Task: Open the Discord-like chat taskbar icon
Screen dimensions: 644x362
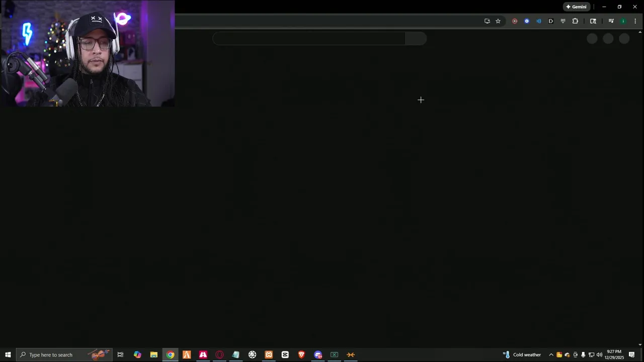Action: [318, 355]
